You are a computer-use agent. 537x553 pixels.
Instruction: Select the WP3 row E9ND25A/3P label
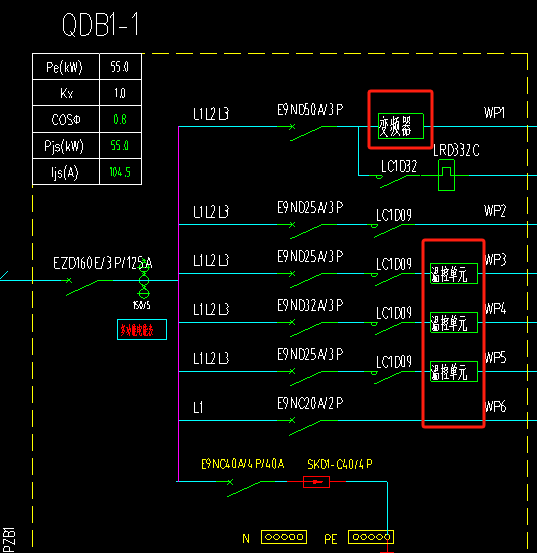pos(310,256)
